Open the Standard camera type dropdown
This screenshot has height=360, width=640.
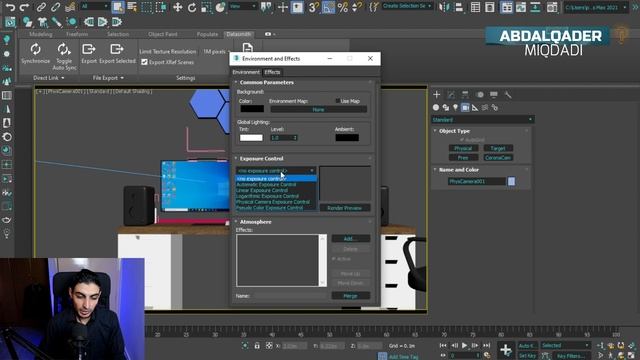483,120
